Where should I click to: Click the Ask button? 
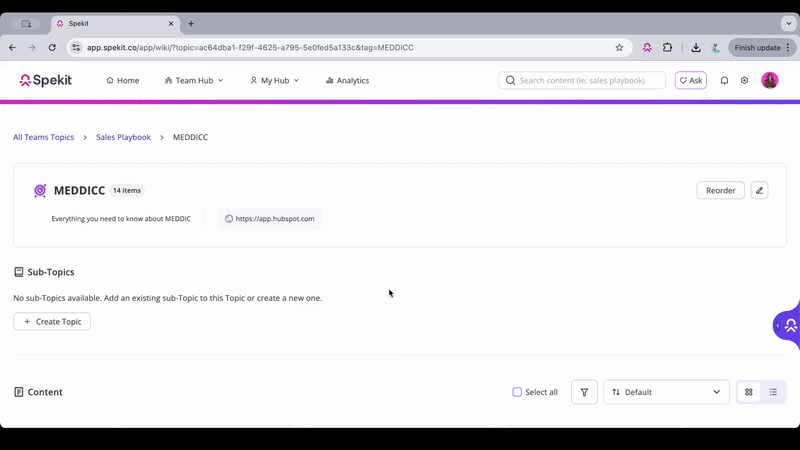click(x=691, y=81)
